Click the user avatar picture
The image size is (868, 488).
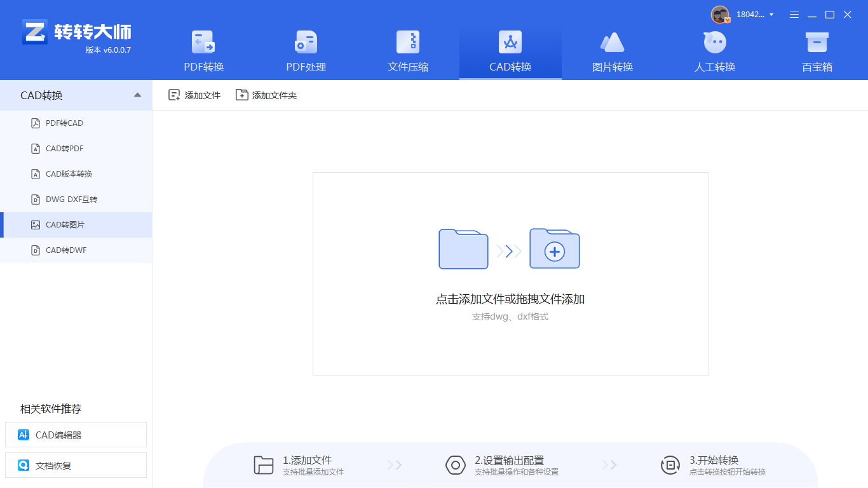click(x=721, y=15)
